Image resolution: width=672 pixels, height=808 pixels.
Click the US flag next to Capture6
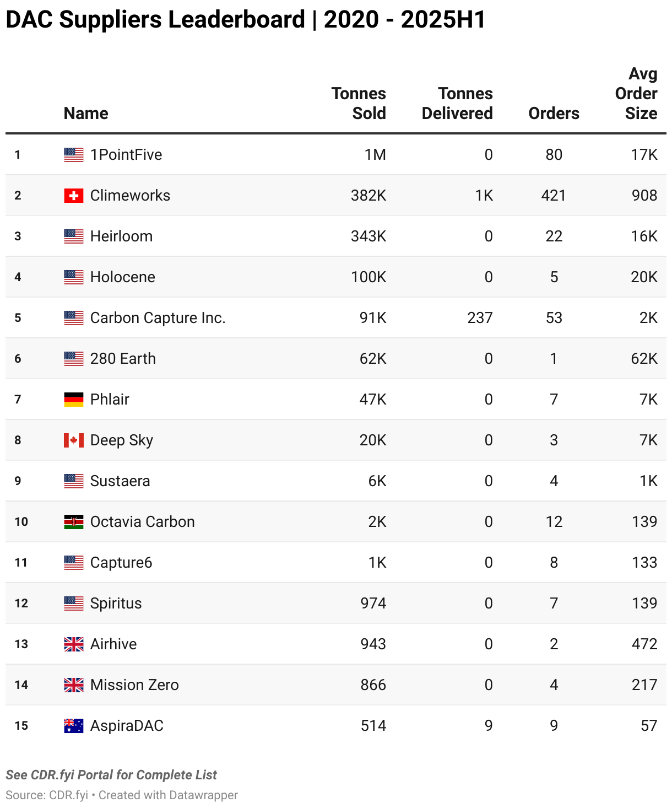pos(73,563)
